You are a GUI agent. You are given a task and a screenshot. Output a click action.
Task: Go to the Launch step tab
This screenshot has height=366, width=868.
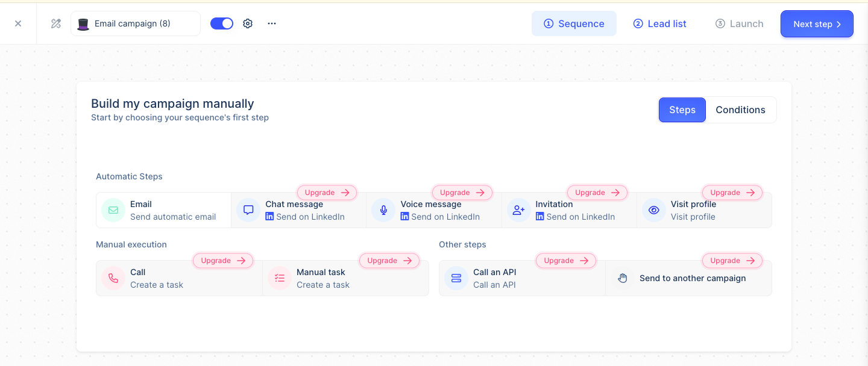[x=739, y=23]
